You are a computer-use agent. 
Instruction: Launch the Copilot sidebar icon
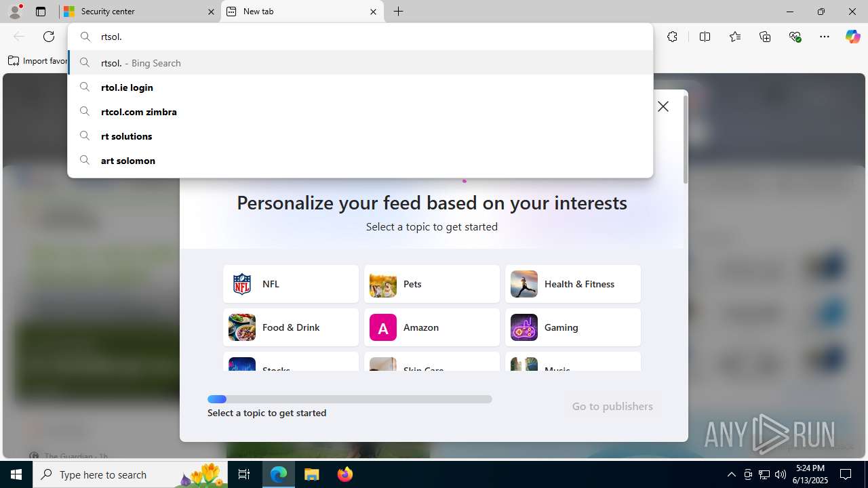coord(852,37)
